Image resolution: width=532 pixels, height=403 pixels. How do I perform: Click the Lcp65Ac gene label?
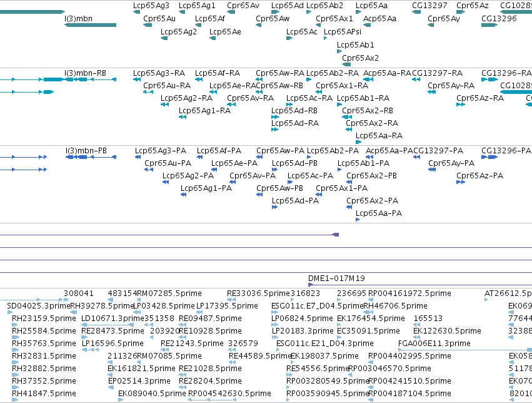click(x=301, y=32)
